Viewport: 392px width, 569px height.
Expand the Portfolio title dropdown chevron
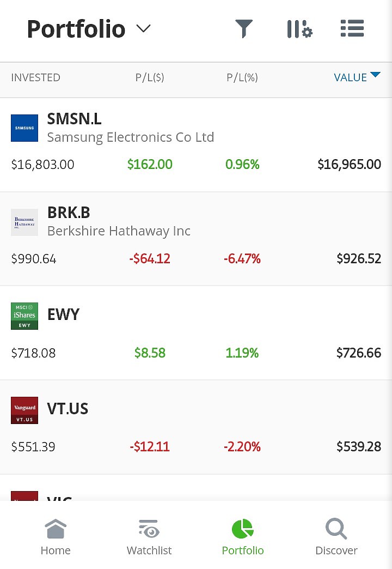(144, 28)
